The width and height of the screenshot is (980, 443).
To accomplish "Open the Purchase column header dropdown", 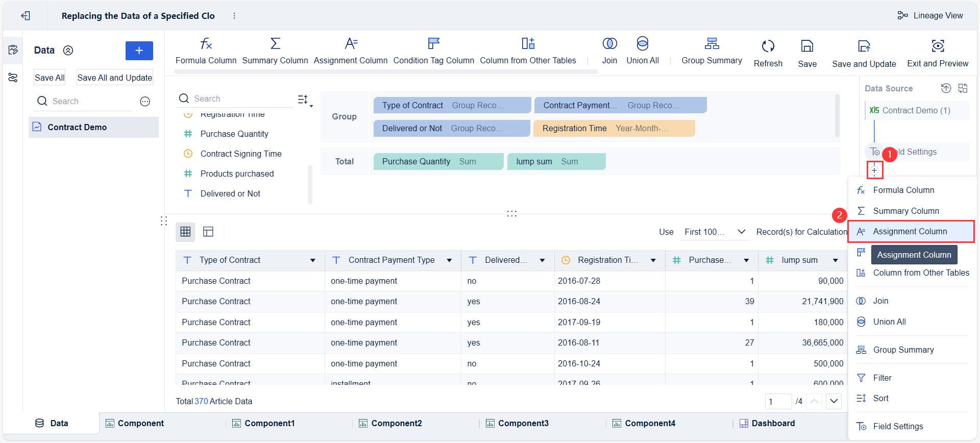I will coord(746,260).
